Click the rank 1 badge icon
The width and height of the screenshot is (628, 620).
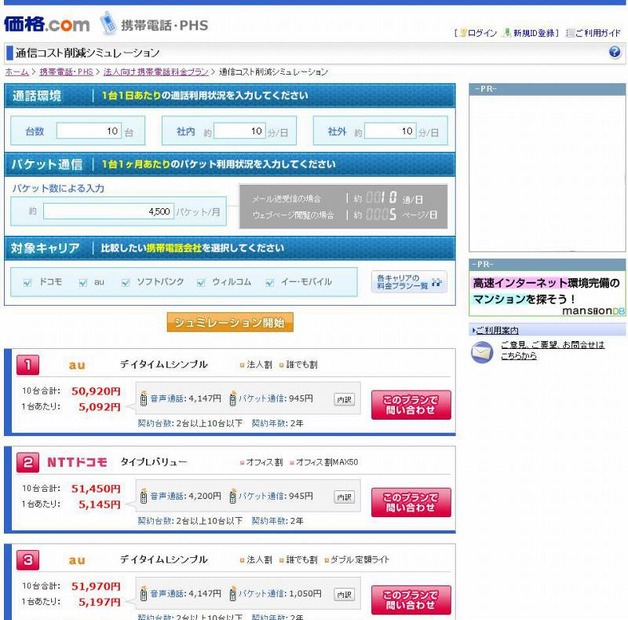pos(28,365)
